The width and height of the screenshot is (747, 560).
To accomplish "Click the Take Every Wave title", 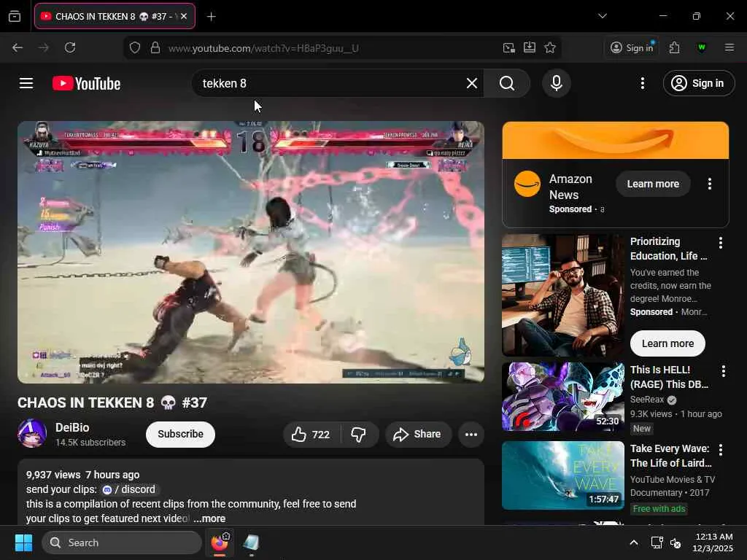I will point(670,456).
